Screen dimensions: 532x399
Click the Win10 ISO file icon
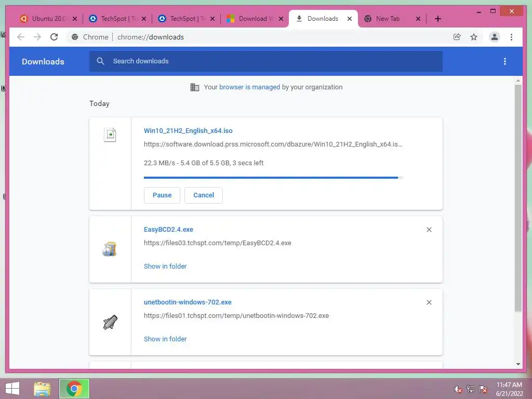click(x=110, y=135)
